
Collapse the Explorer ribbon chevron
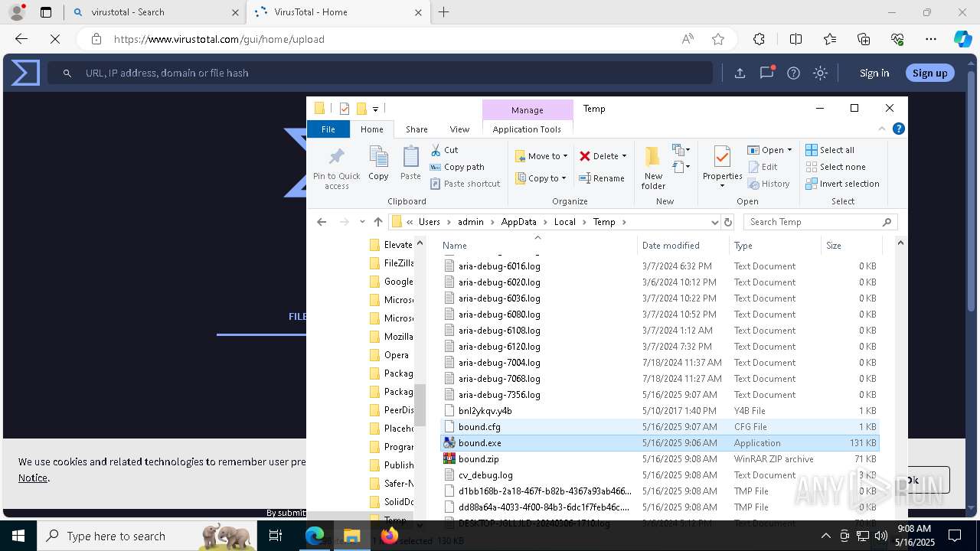[x=882, y=129]
